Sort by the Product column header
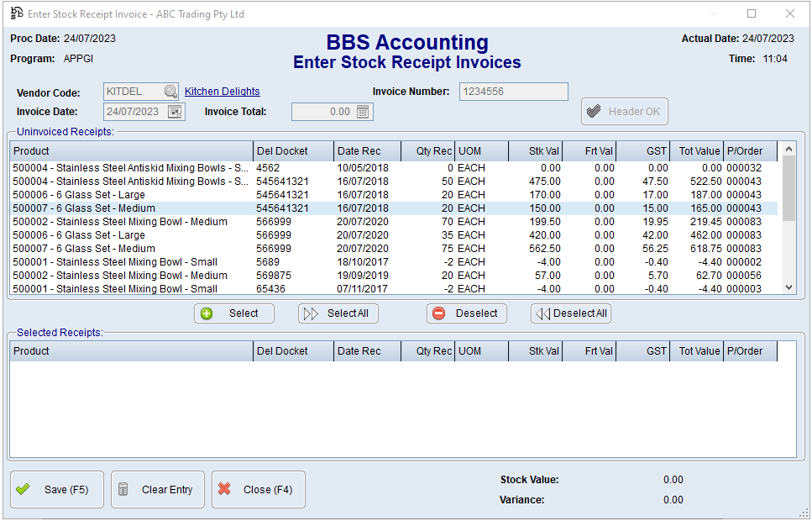Image resolution: width=812 pixels, height=521 pixels. 131,151
